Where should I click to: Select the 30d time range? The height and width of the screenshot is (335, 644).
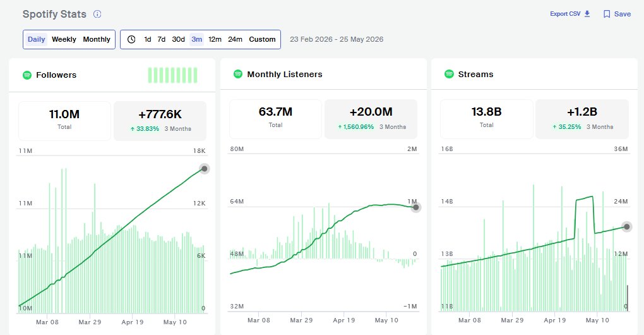click(178, 39)
